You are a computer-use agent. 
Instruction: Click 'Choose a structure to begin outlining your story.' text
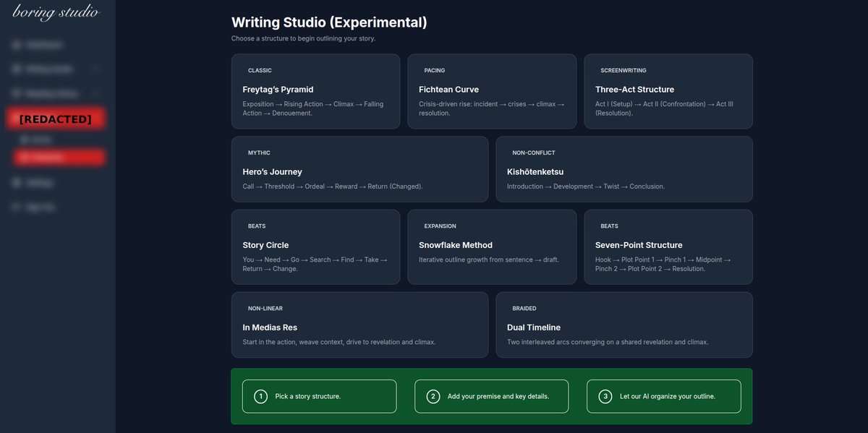click(304, 38)
